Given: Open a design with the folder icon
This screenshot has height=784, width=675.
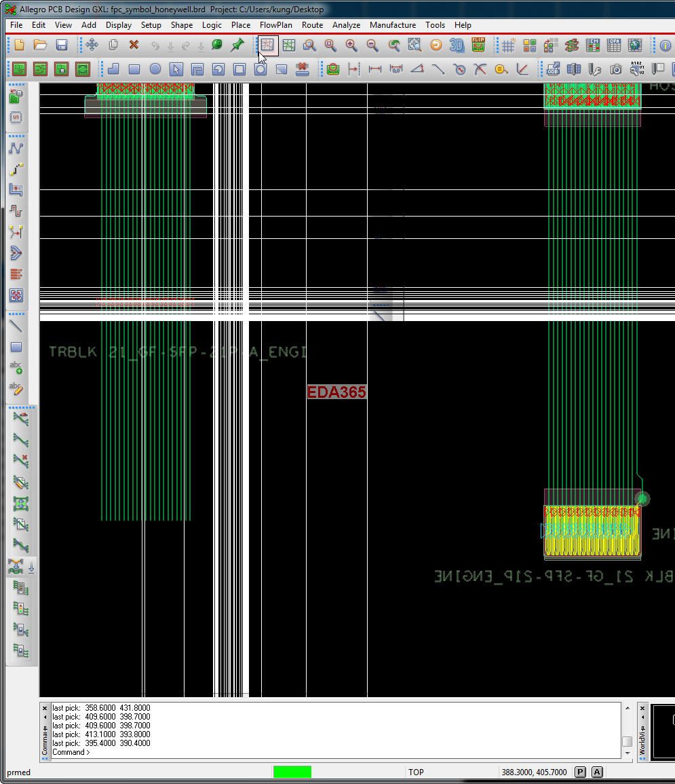Looking at the screenshot, I should (40, 45).
